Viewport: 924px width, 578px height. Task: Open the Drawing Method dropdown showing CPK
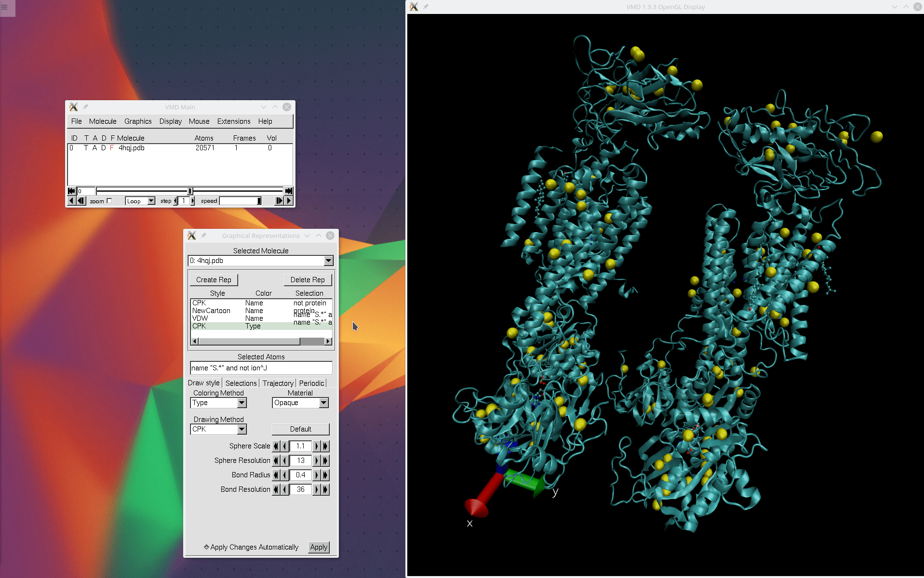pyautogui.click(x=241, y=429)
